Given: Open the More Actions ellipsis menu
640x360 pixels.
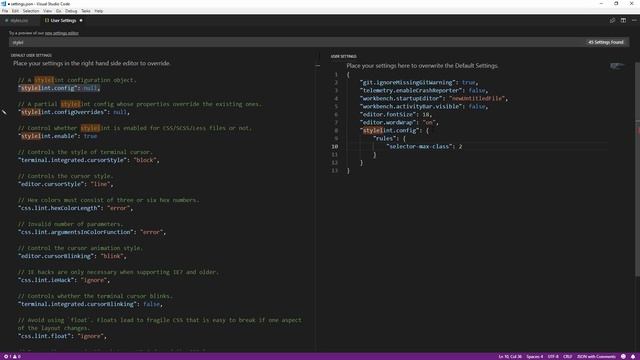Looking at the screenshot, I should click(634, 20).
